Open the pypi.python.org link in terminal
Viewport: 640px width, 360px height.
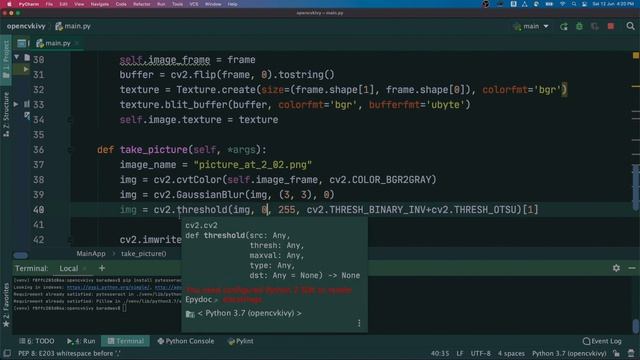pyautogui.click(x=108, y=287)
